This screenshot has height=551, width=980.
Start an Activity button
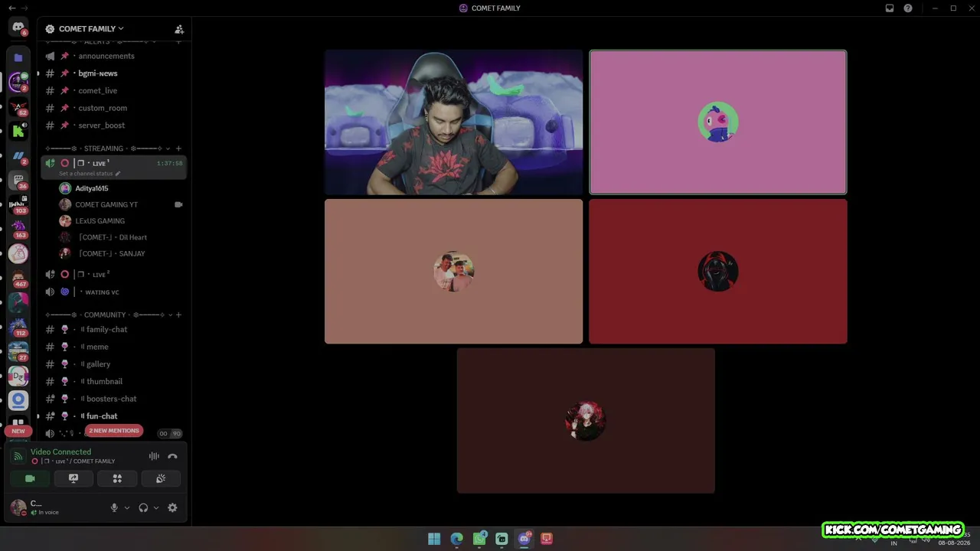coord(117,478)
